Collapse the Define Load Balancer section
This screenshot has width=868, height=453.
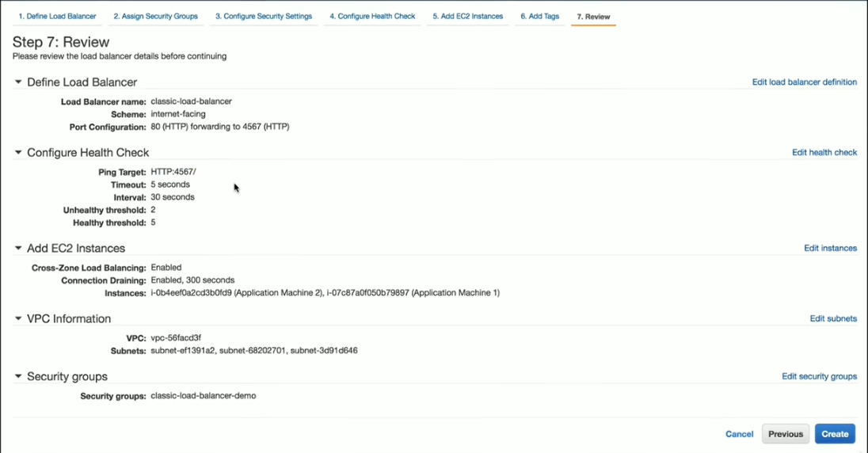[18, 82]
